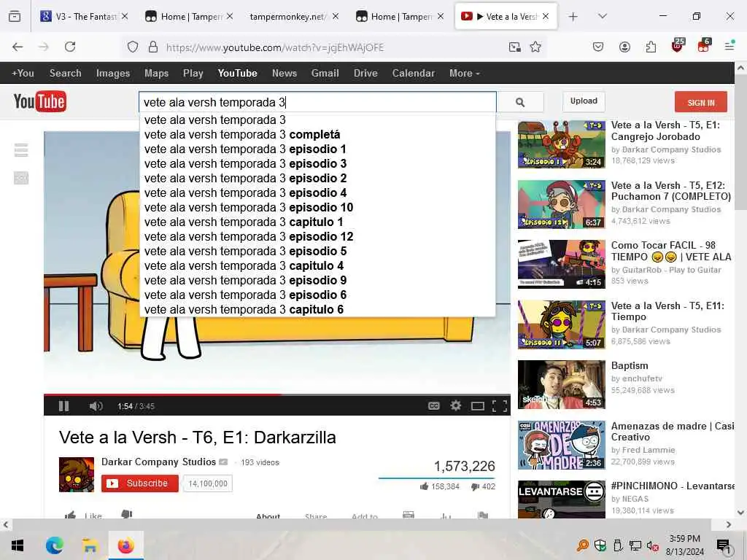This screenshot has width=747, height=560.
Task: Launch Microsoft Edge from the taskbar
Action: 54,545
